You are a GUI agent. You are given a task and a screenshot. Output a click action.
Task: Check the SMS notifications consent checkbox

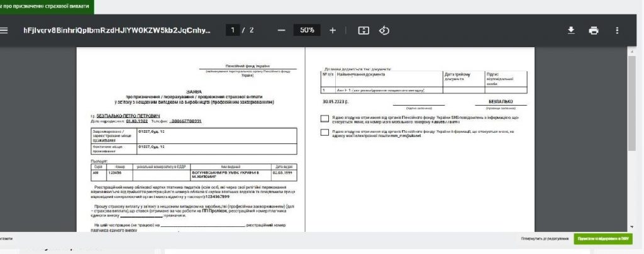coord(324,118)
